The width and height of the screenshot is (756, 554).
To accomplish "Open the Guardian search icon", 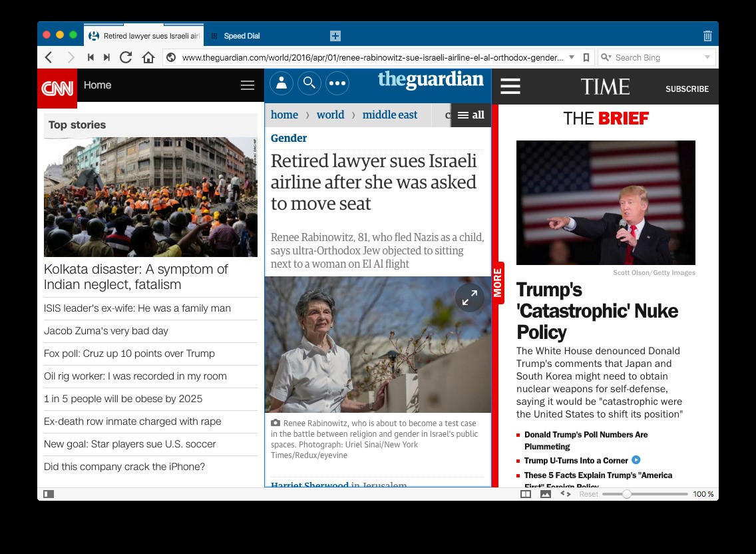I will click(x=309, y=83).
